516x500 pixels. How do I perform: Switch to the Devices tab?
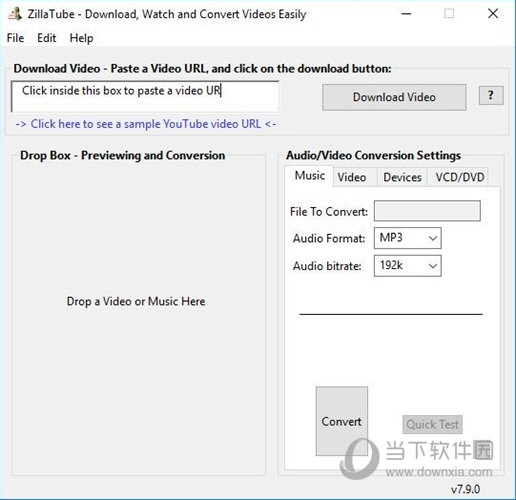click(402, 177)
